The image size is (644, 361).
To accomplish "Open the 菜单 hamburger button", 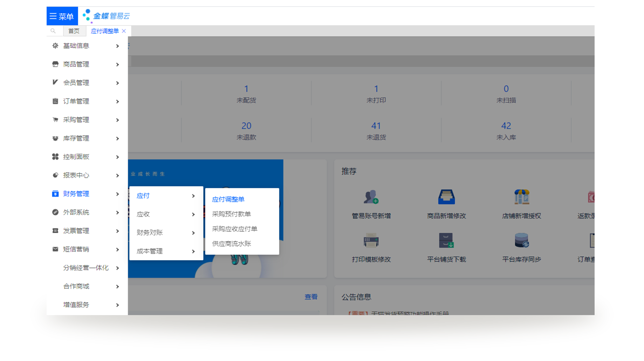I will 62,16.
